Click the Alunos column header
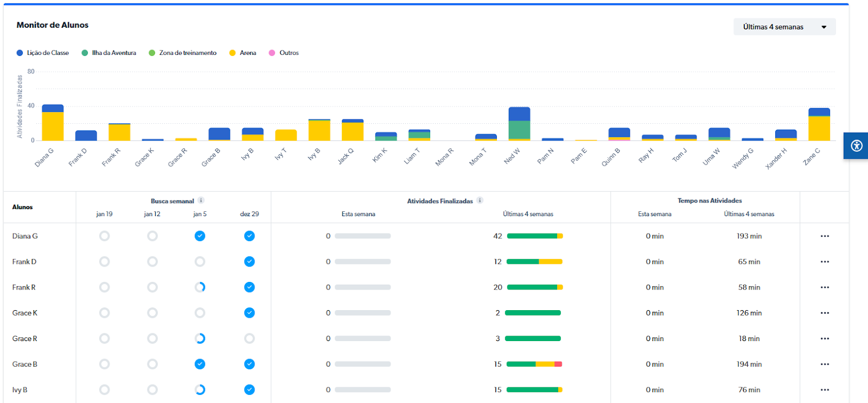 point(23,207)
